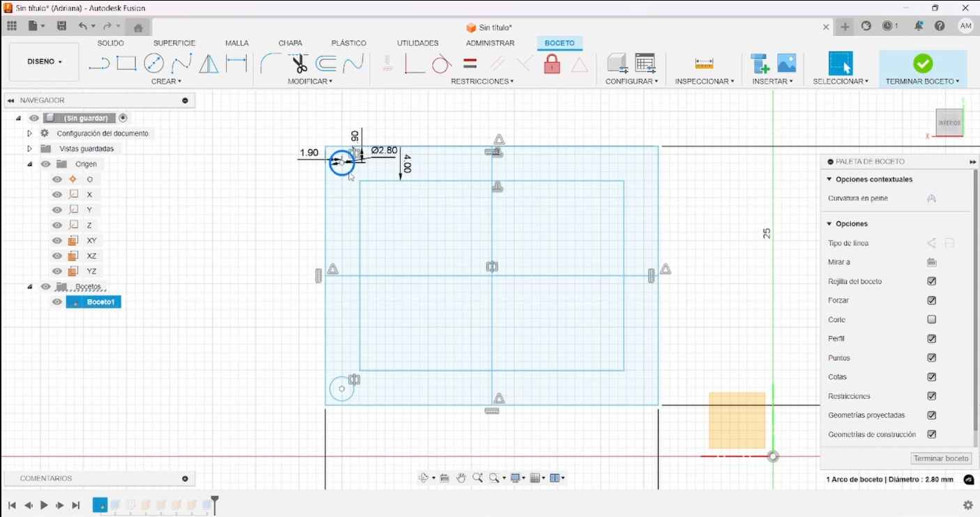Open the Change Parameters table icon

click(x=645, y=64)
